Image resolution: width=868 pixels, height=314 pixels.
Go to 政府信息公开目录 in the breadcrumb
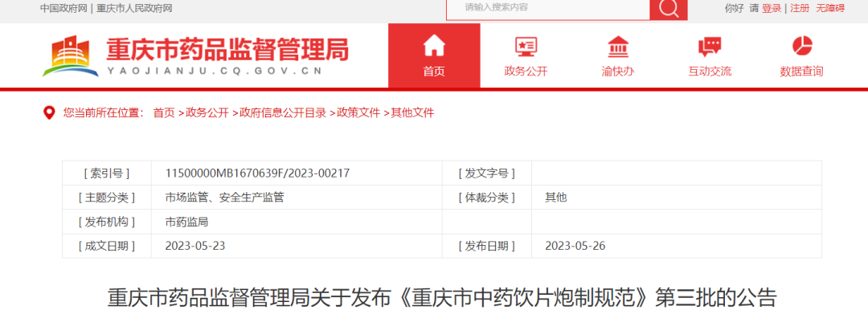click(x=283, y=112)
